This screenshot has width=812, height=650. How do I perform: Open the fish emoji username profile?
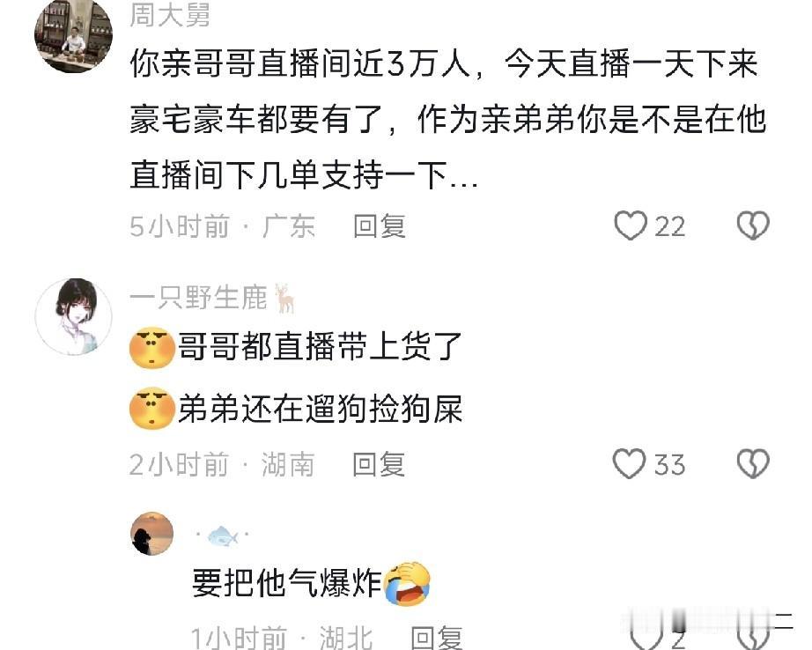tap(222, 536)
